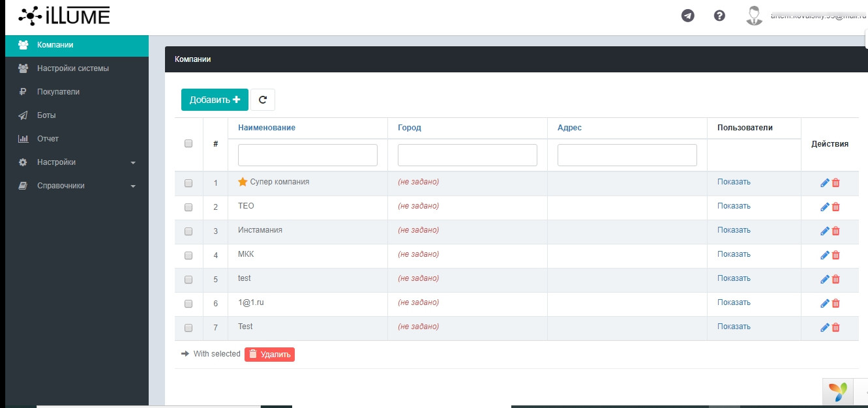
Task: Delete the Инстамания company
Action: click(836, 231)
